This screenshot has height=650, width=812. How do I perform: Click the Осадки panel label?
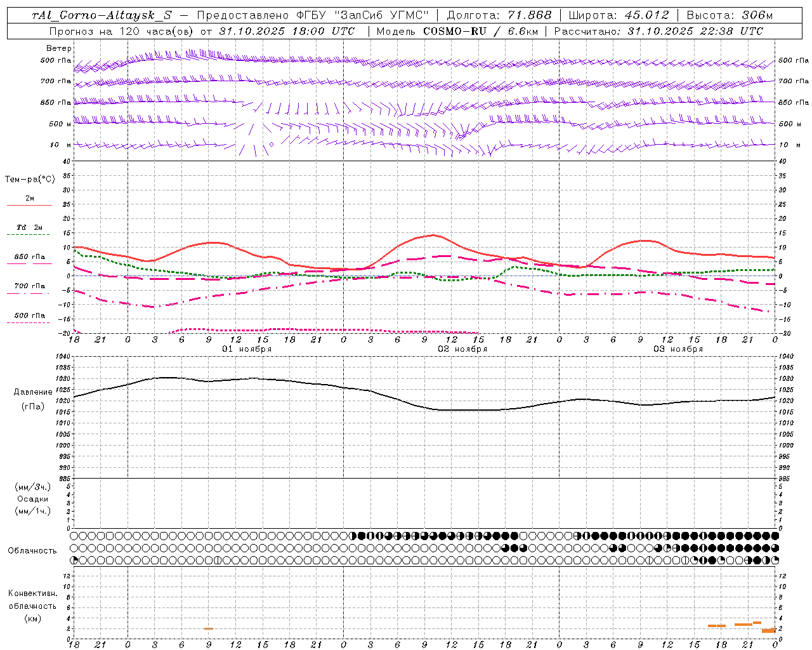[x=33, y=499]
